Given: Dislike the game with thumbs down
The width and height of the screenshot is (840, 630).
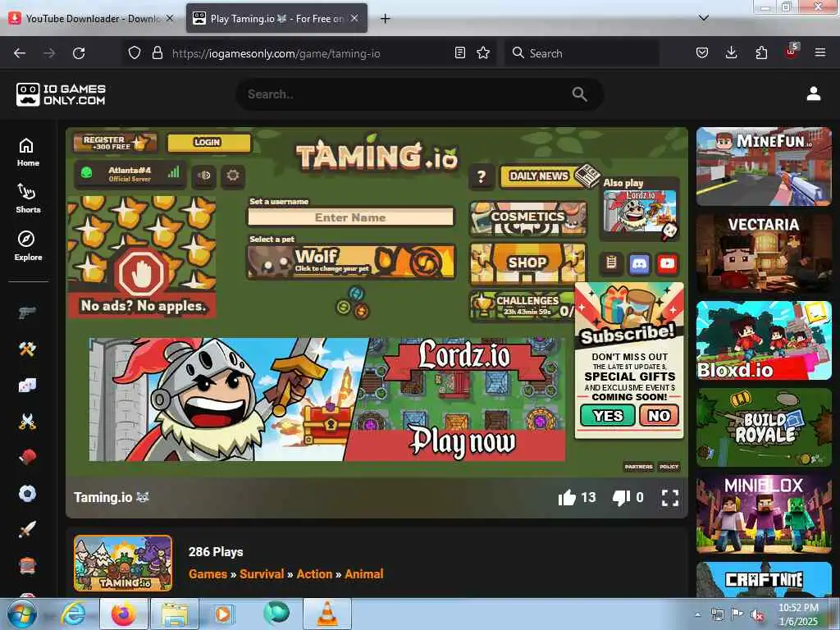Looking at the screenshot, I should [x=621, y=498].
